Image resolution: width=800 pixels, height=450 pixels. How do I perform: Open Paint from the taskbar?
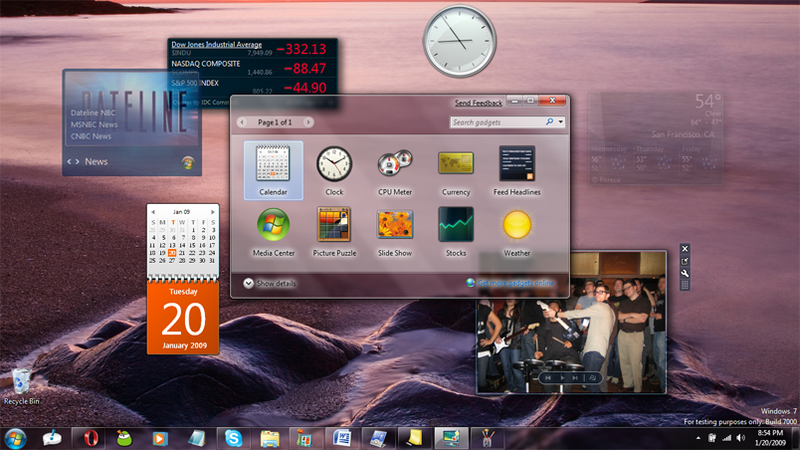(x=487, y=438)
